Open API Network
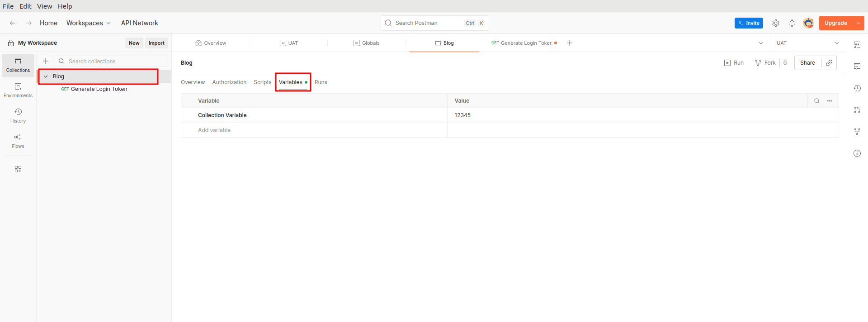 (x=139, y=23)
